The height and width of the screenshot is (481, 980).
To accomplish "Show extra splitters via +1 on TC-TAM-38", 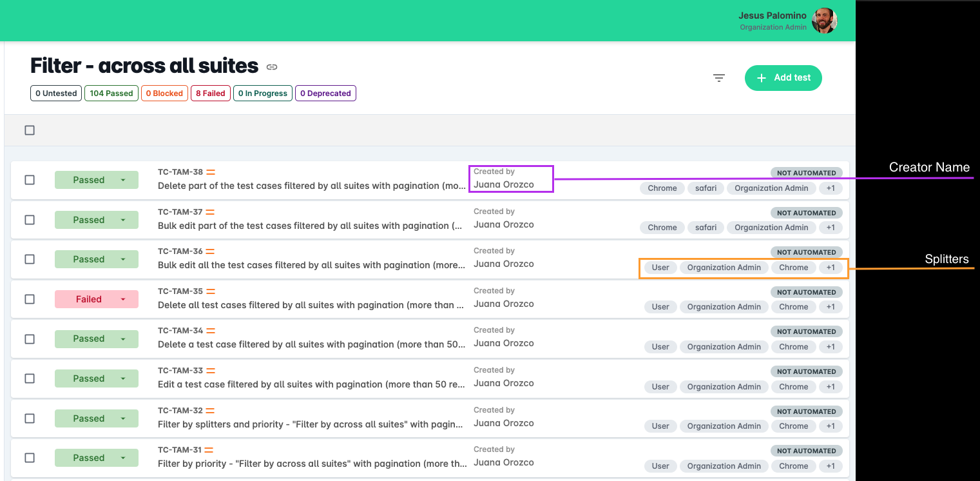I will click(831, 188).
